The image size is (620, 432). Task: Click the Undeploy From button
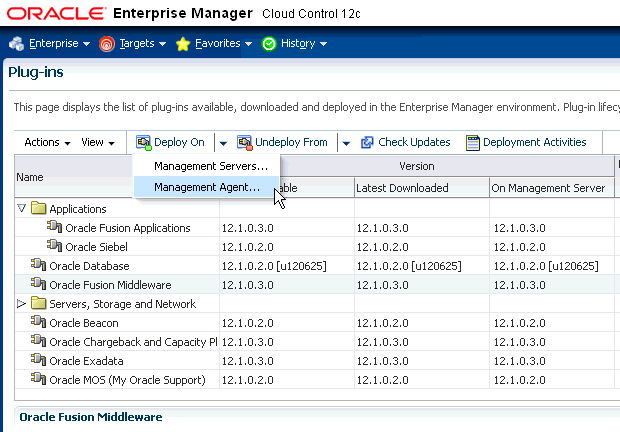point(282,142)
